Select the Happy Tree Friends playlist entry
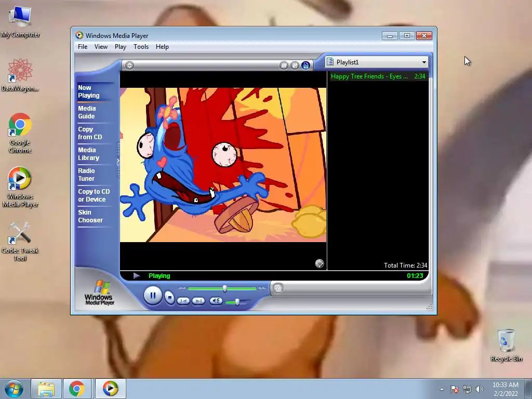 (x=378, y=76)
